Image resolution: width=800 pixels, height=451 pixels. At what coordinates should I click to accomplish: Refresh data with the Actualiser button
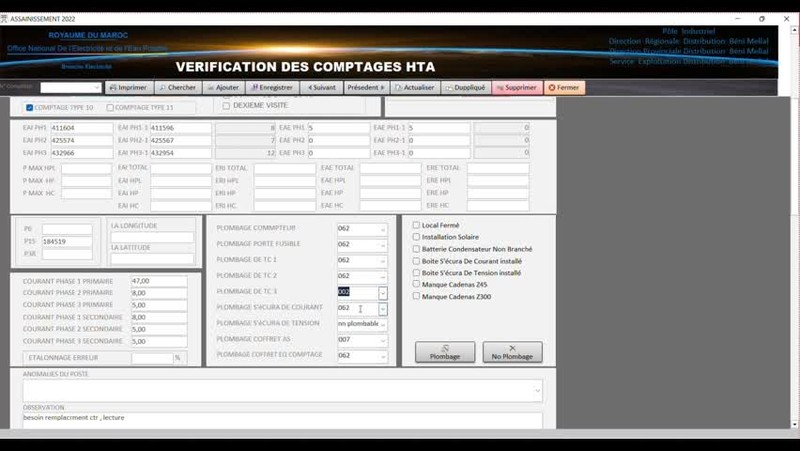point(415,88)
